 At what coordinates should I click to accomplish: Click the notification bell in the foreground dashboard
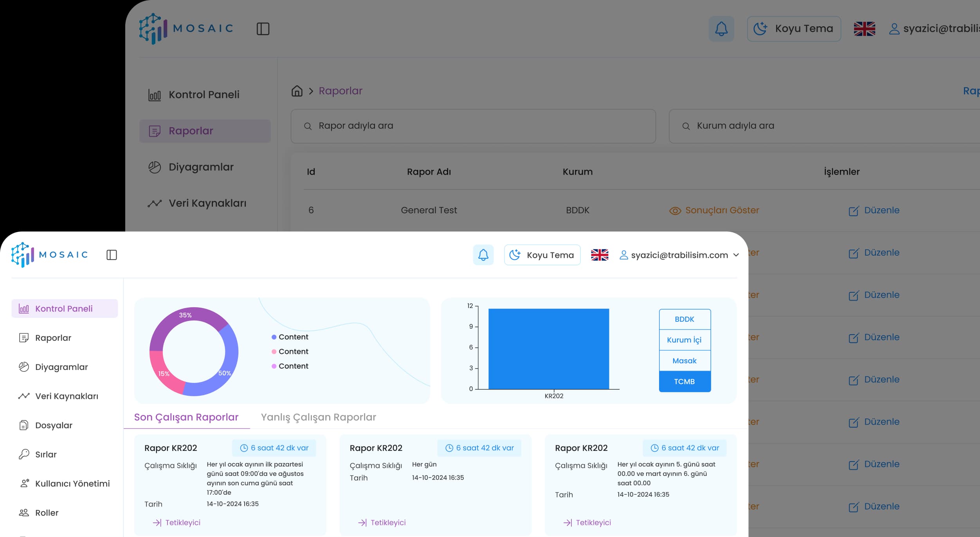(x=483, y=255)
